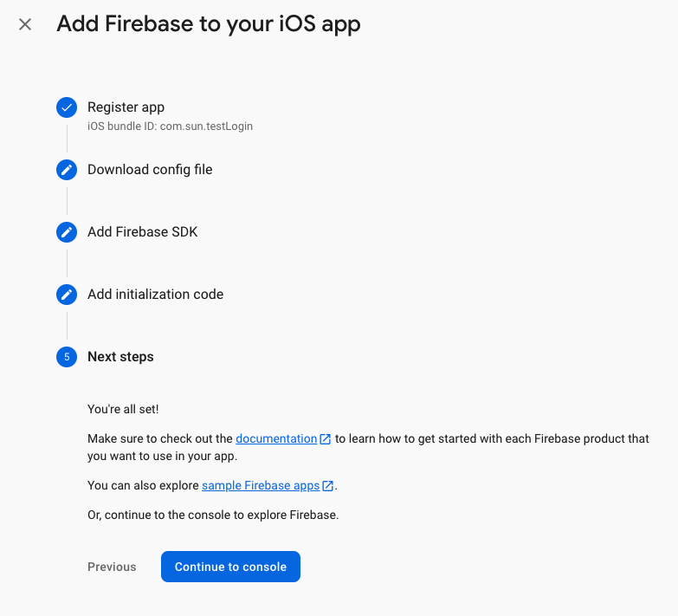Click the Add Firebase SDK pencil icon

(x=67, y=232)
